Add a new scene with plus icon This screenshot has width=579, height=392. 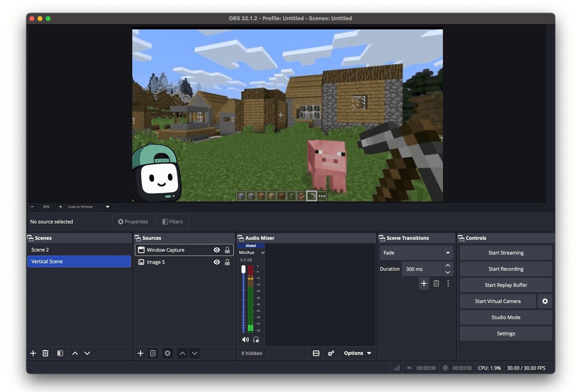tap(33, 353)
